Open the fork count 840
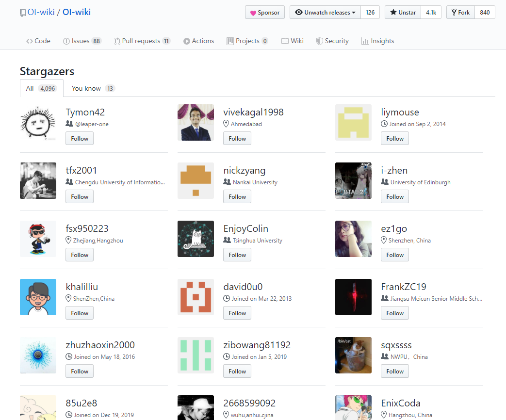 [485, 12]
